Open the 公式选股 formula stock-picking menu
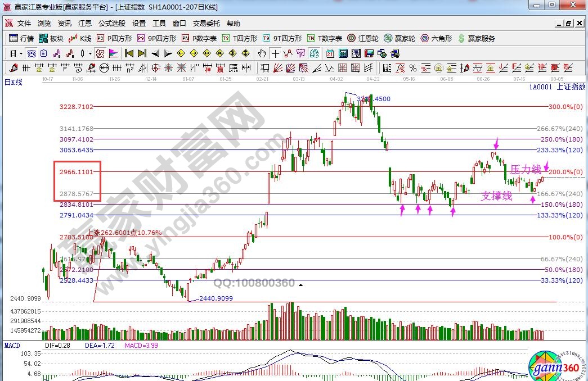 tap(112, 24)
